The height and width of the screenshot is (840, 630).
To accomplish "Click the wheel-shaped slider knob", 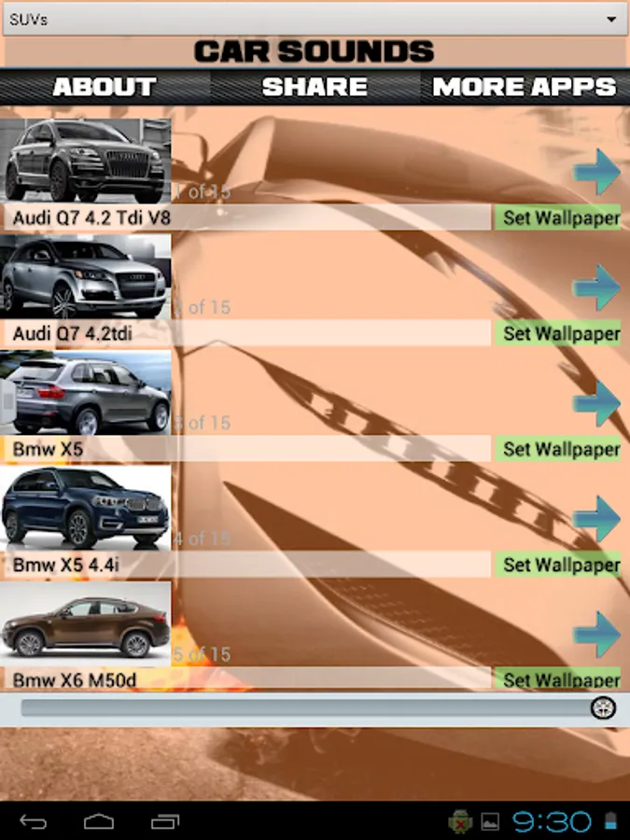I will pyautogui.click(x=603, y=708).
